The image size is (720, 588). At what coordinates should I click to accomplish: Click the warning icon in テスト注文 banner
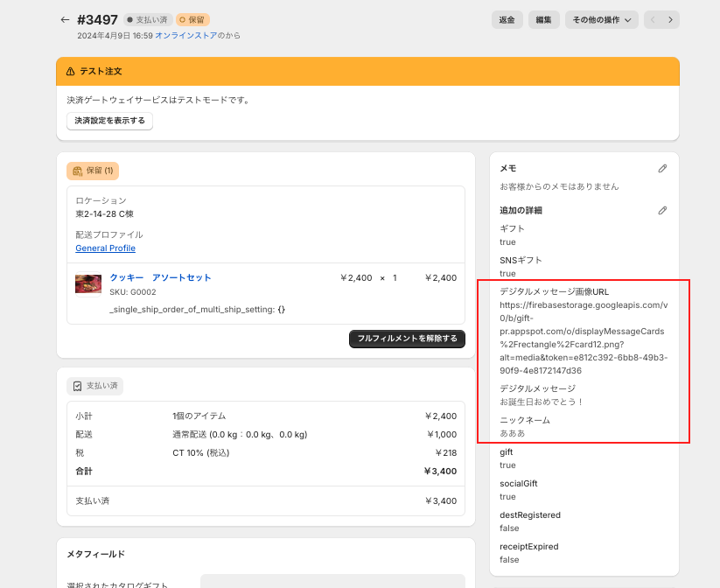[x=70, y=71]
